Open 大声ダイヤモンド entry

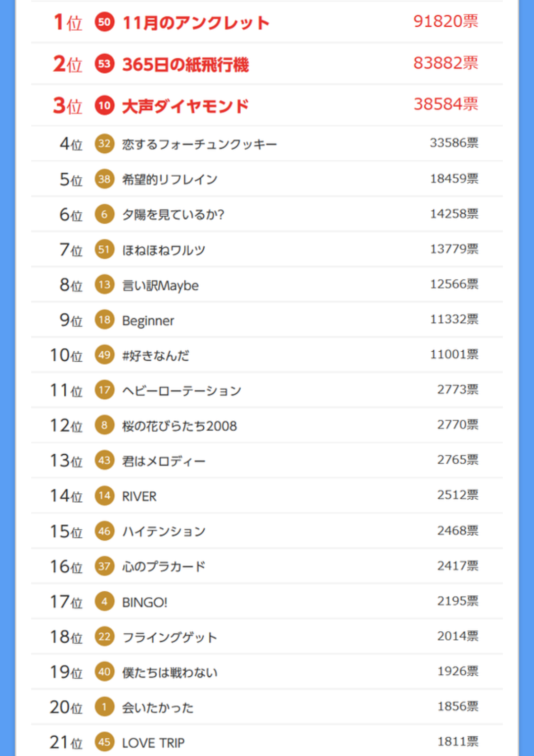coord(185,106)
